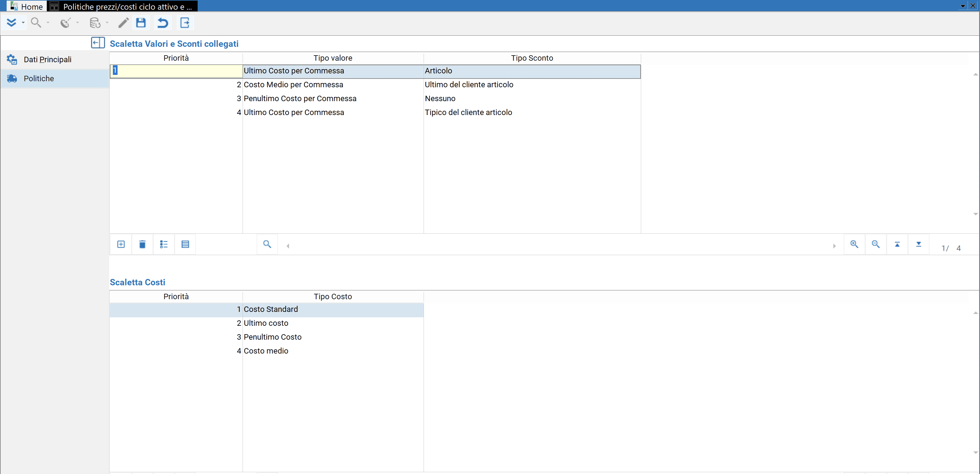Click the pencil edit icon
The width and height of the screenshot is (980, 474).
pyautogui.click(x=123, y=23)
